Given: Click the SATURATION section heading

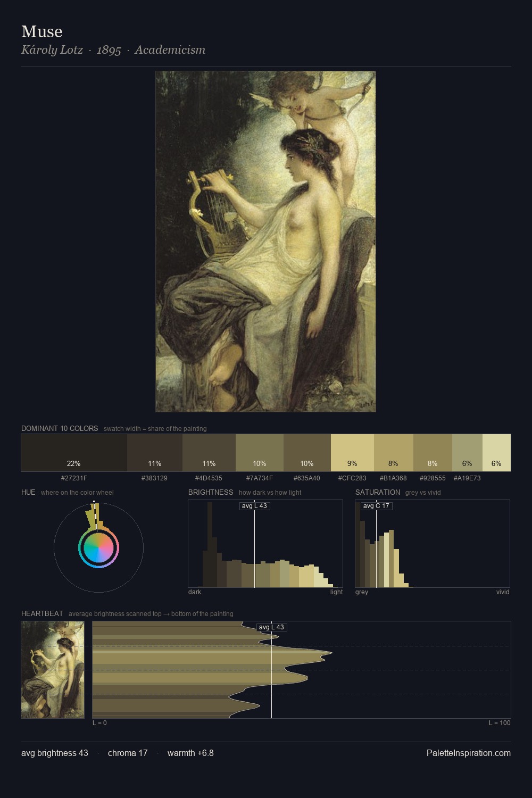Looking at the screenshot, I should 378,492.
